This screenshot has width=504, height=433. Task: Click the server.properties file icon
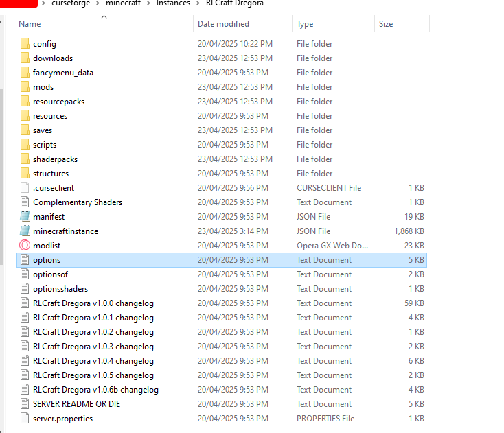[25, 418]
